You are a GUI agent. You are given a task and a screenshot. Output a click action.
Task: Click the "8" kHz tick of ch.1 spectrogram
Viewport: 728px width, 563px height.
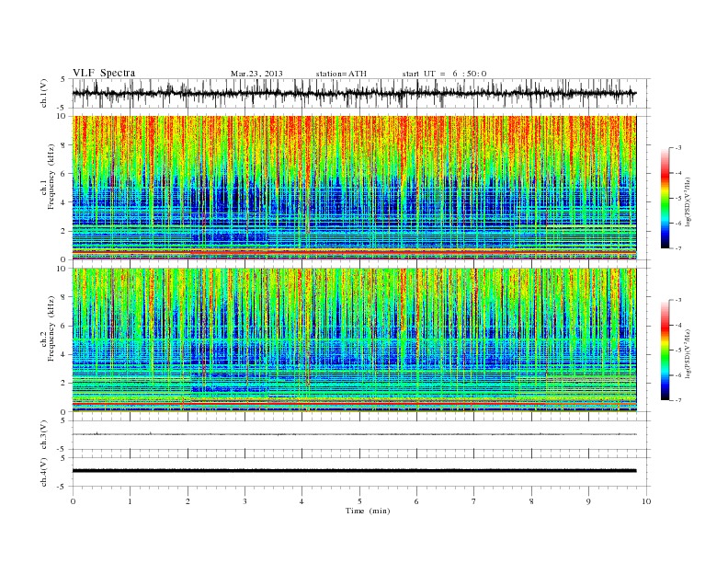[x=64, y=145]
